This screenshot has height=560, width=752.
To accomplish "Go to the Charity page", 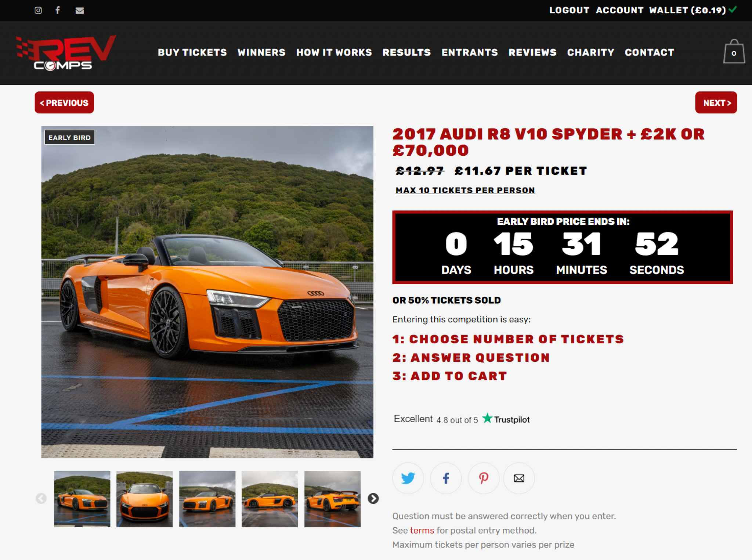I will [591, 53].
